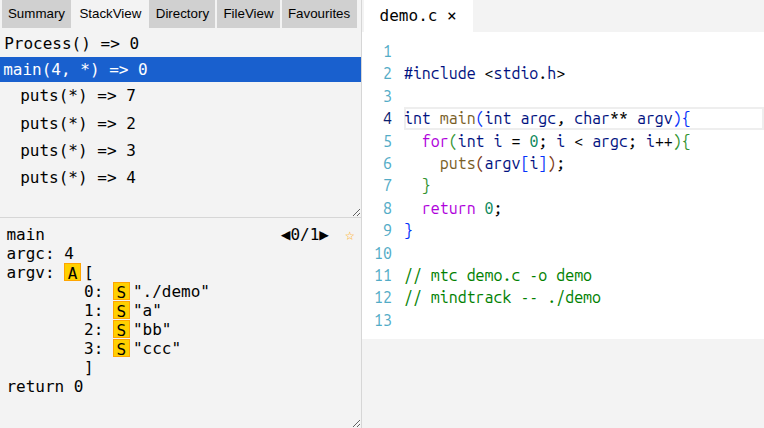Switch to the StackView tab
Image resolution: width=764 pixels, height=428 pixels.
pyautogui.click(x=110, y=14)
